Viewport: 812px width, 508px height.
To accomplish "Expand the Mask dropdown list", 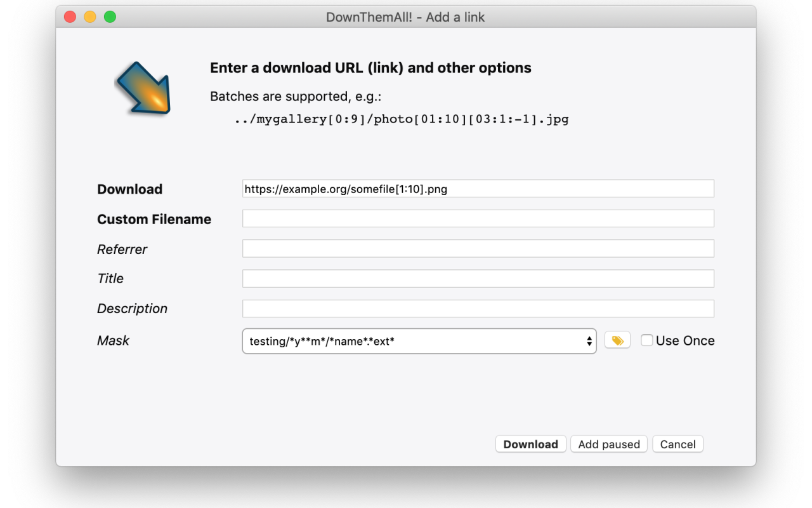I will [x=419, y=341].
